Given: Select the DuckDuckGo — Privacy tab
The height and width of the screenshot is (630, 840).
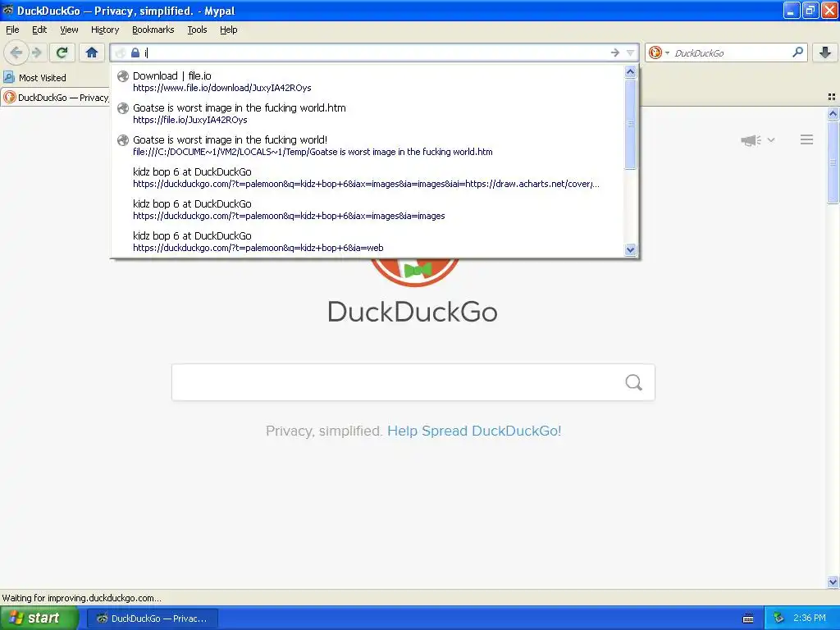Looking at the screenshot, I should [56, 97].
